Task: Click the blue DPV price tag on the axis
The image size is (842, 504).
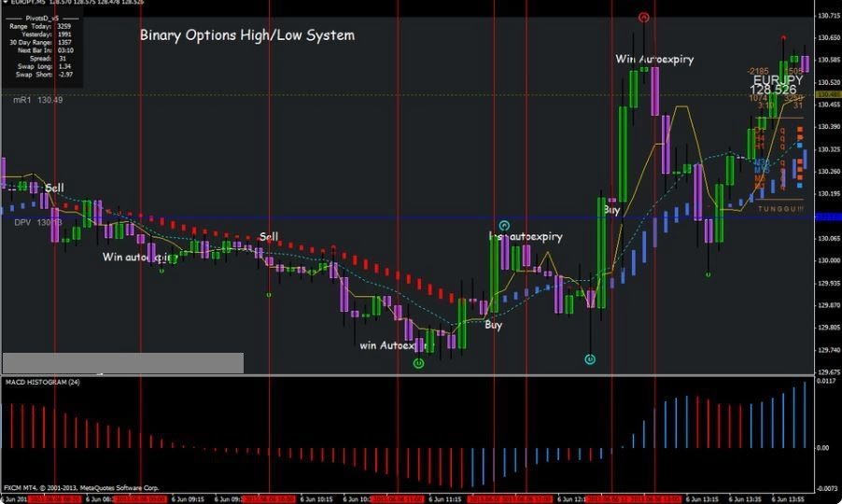Action: tap(828, 217)
